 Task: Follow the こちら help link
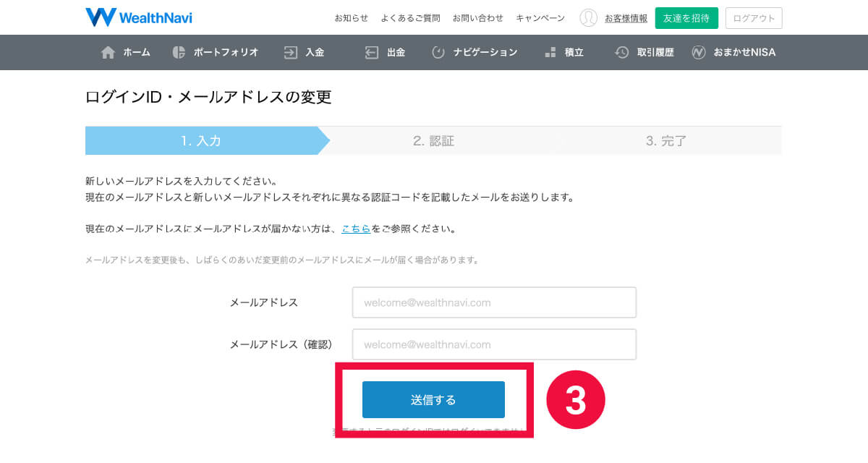(356, 229)
